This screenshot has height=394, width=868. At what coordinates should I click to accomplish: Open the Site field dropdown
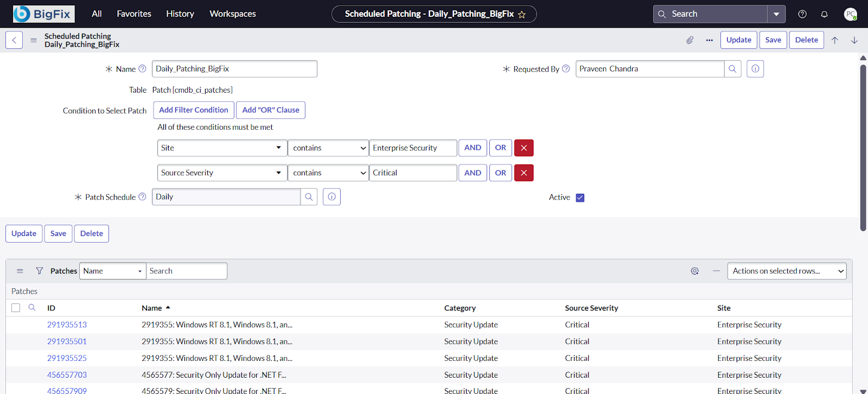[x=222, y=148]
